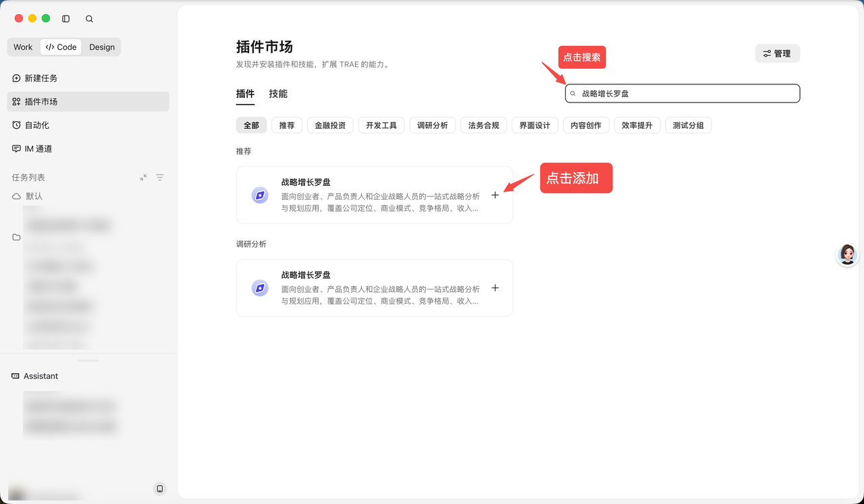Collapse all tasks icon in 任务列表
Viewport: 864px width, 504px height.
[143, 177]
